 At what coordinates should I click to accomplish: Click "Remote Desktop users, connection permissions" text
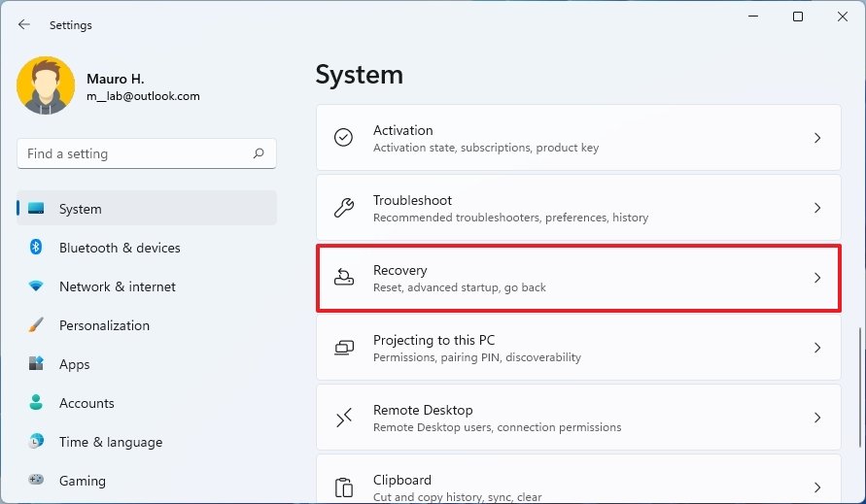(x=497, y=427)
